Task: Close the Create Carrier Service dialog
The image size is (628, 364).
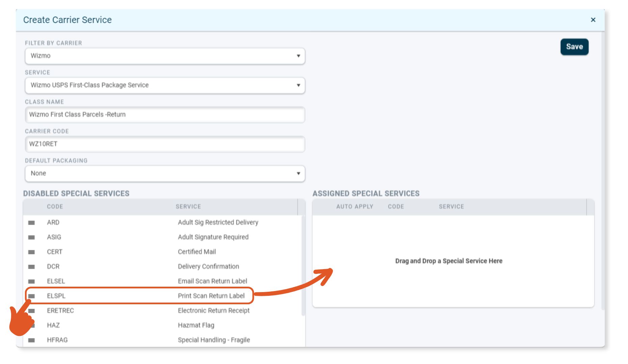Action: pyautogui.click(x=593, y=20)
